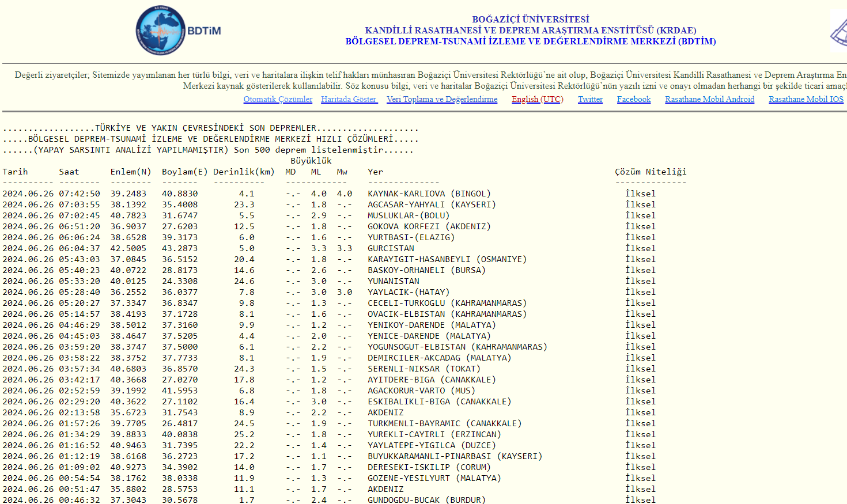Click the YAYLATEPE-YIGILCA (DUZCE) location
Screen dimensions: 847x504
pyautogui.click(x=432, y=445)
